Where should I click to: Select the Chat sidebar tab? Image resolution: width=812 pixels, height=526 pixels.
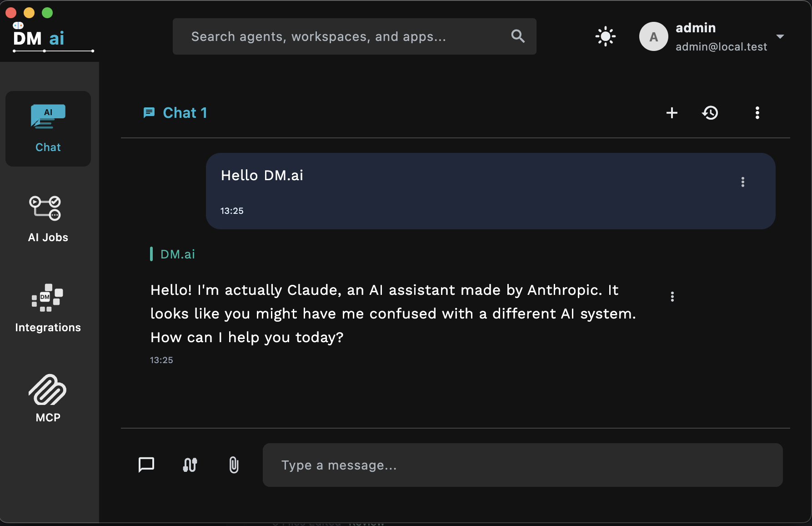click(x=48, y=129)
